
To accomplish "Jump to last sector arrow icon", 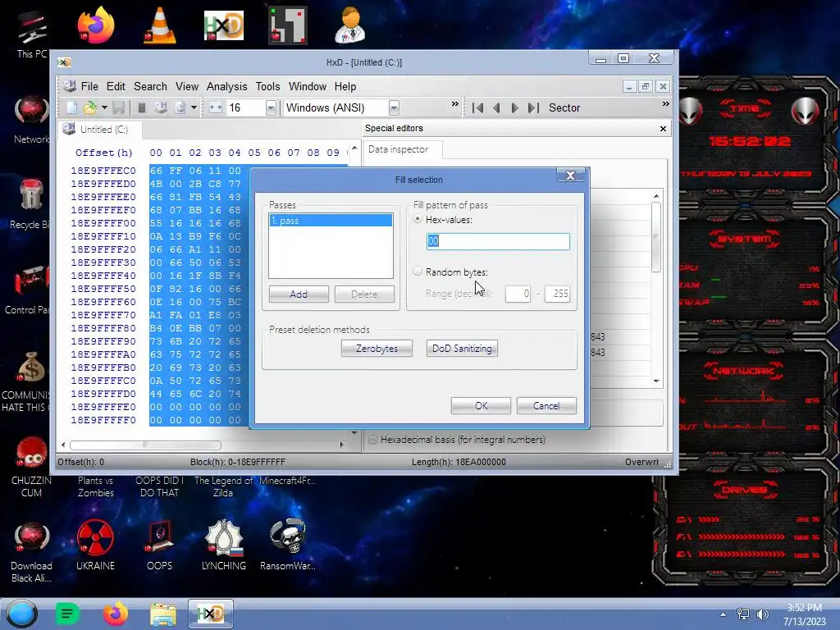I will coord(533,107).
